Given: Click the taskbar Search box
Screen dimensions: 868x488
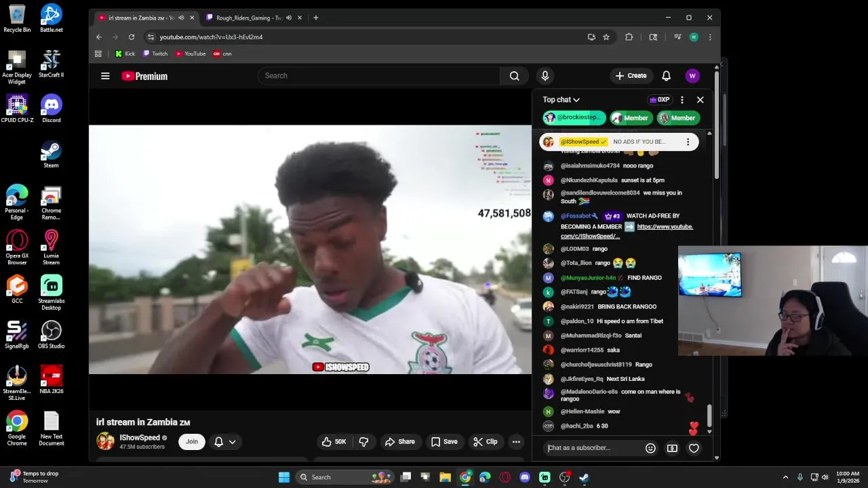Looking at the screenshot, I should pyautogui.click(x=345, y=477).
